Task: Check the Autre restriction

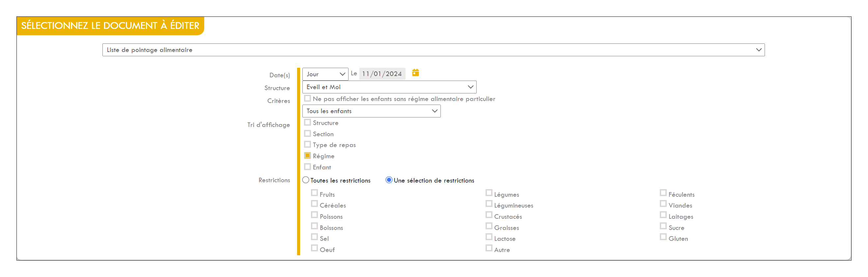Action: [x=489, y=248]
